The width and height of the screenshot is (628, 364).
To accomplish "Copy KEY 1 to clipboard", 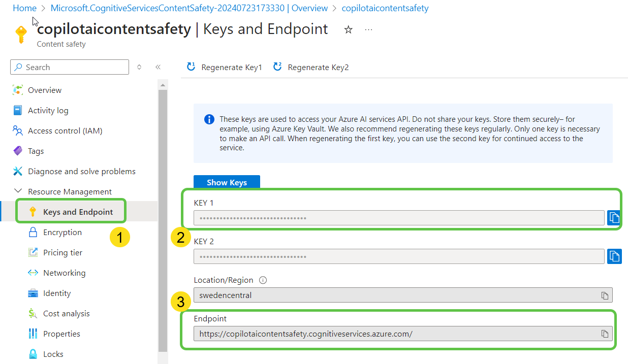I will (x=614, y=218).
